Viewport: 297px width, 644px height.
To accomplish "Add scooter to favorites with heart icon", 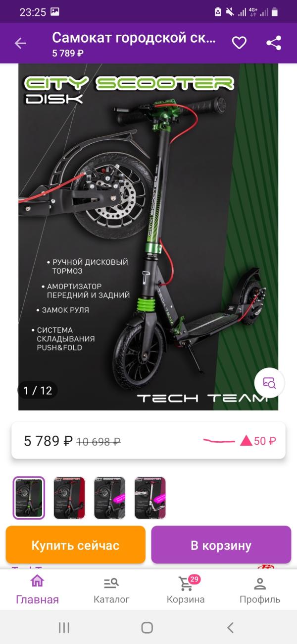I will pos(239,43).
